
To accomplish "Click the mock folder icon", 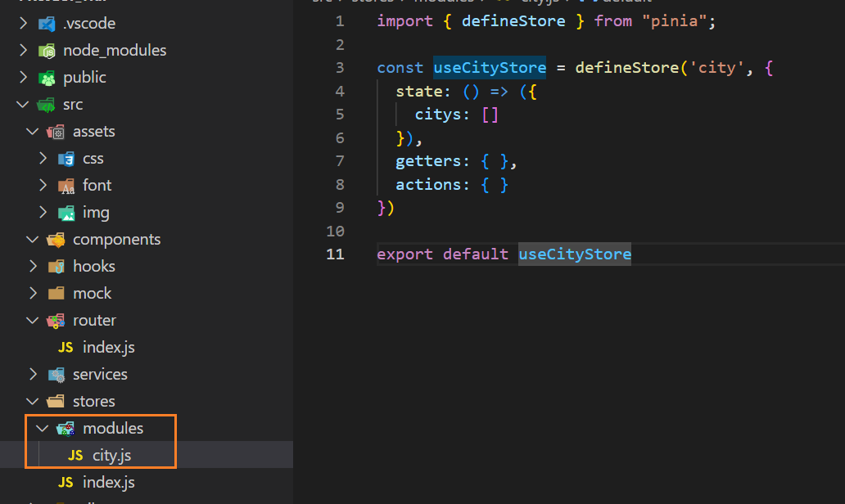I will pos(56,294).
